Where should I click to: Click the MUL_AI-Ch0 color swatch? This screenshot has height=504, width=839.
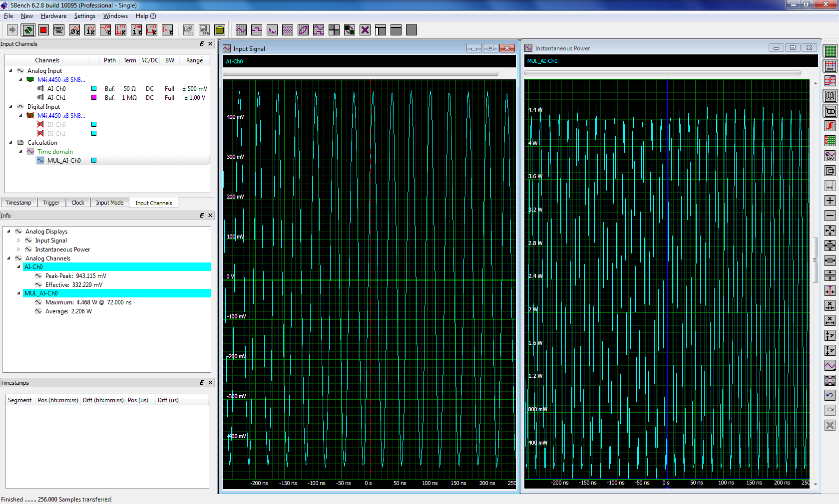point(94,161)
